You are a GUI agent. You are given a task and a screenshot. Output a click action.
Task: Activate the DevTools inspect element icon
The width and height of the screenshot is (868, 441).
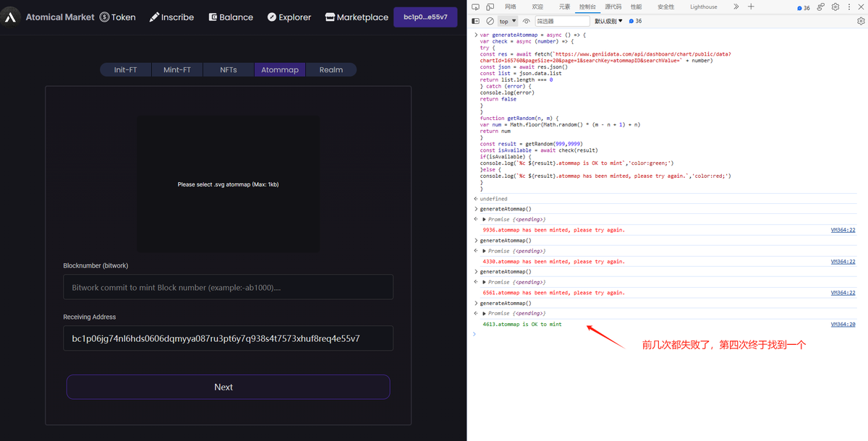pos(475,7)
